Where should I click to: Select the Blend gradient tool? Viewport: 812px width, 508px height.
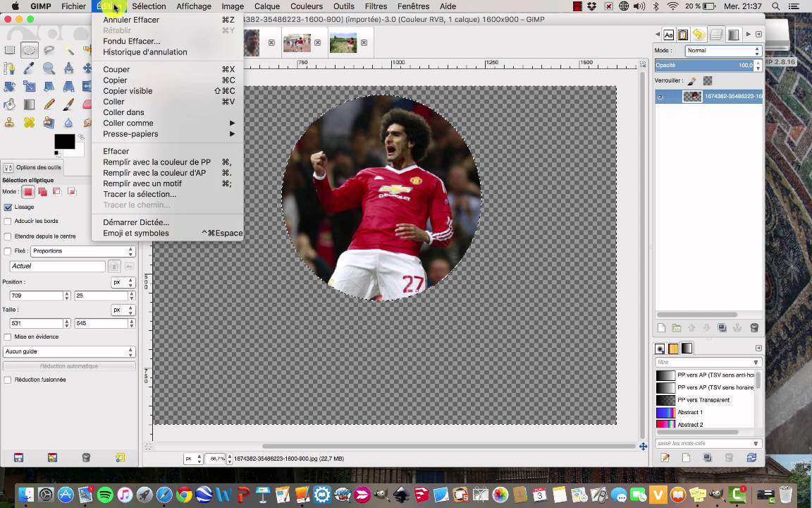[x=29, y=104]
